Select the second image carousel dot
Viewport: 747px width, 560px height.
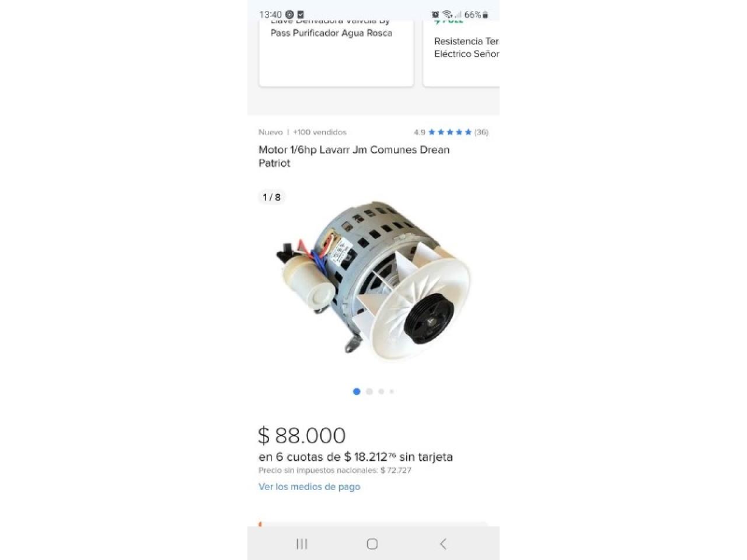click(369, 391)
